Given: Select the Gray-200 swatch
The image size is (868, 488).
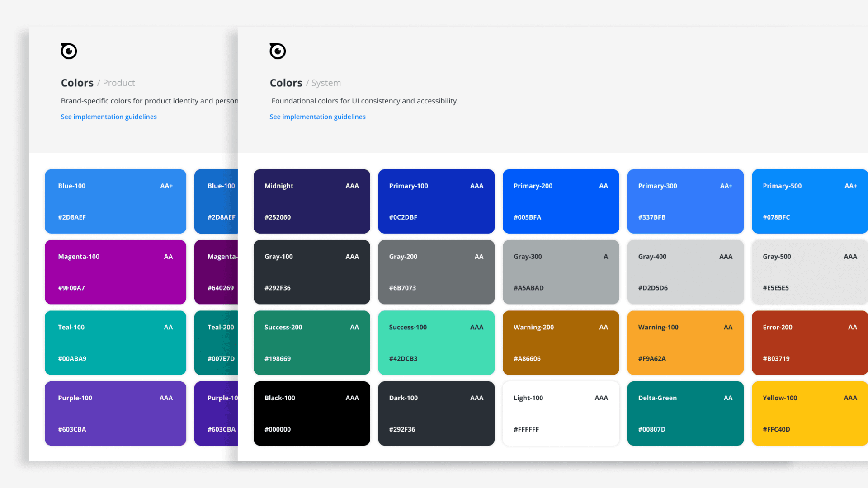Looking at the screenshot, I should click(436, 272).
